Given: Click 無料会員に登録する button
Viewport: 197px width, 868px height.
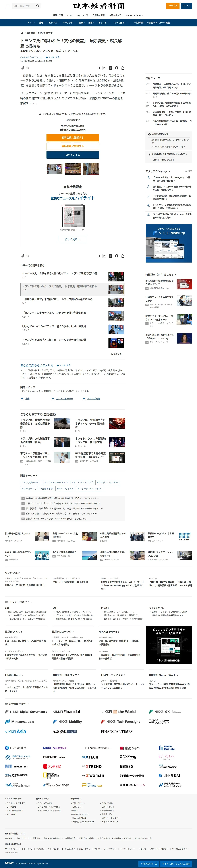Looking at the screenshot, I should 73,146.
